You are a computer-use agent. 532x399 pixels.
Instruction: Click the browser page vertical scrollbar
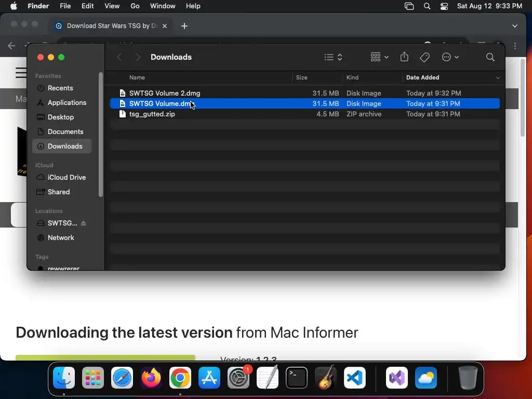522,97
